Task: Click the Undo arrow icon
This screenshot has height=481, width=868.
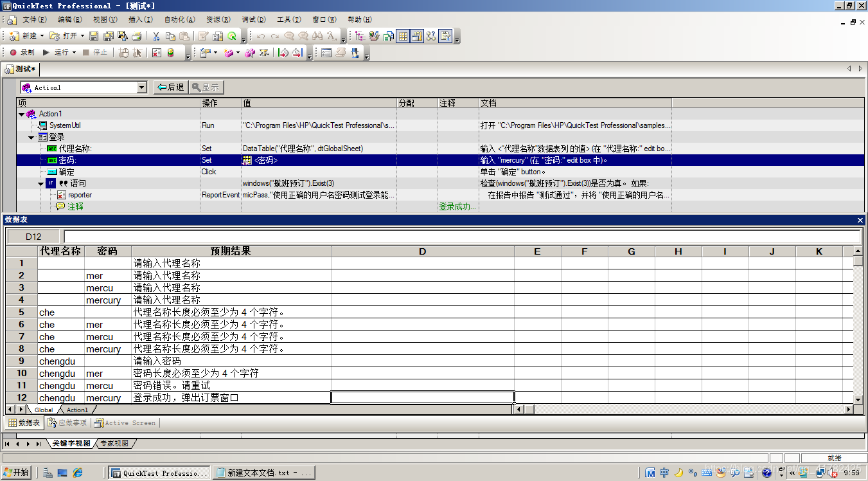Action: point(261,36)
